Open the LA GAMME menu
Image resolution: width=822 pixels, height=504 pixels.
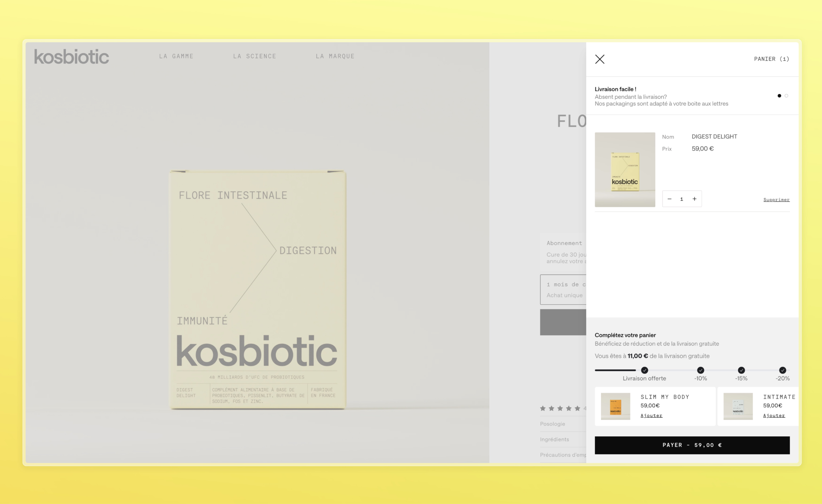pyautogui.click(x=176, y=56)
